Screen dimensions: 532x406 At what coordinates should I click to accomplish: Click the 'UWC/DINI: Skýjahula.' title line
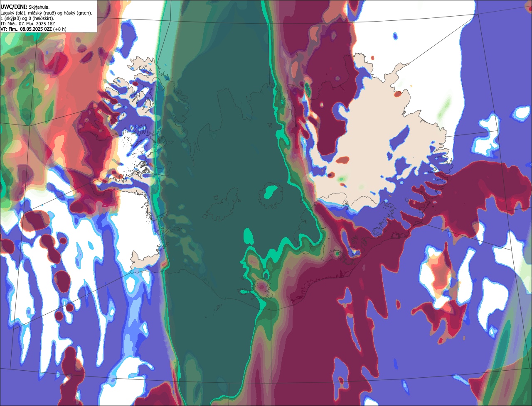pos(25,7)
